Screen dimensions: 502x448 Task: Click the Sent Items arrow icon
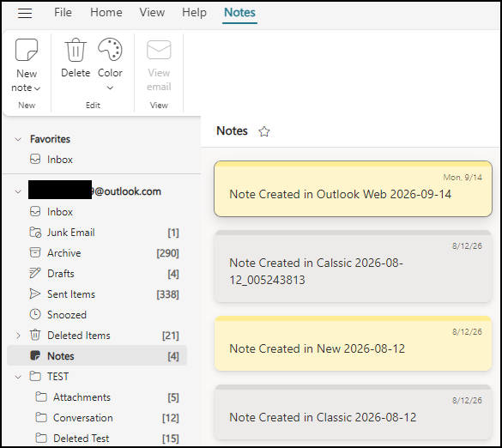pyautogui.click(x=35, y=294)
